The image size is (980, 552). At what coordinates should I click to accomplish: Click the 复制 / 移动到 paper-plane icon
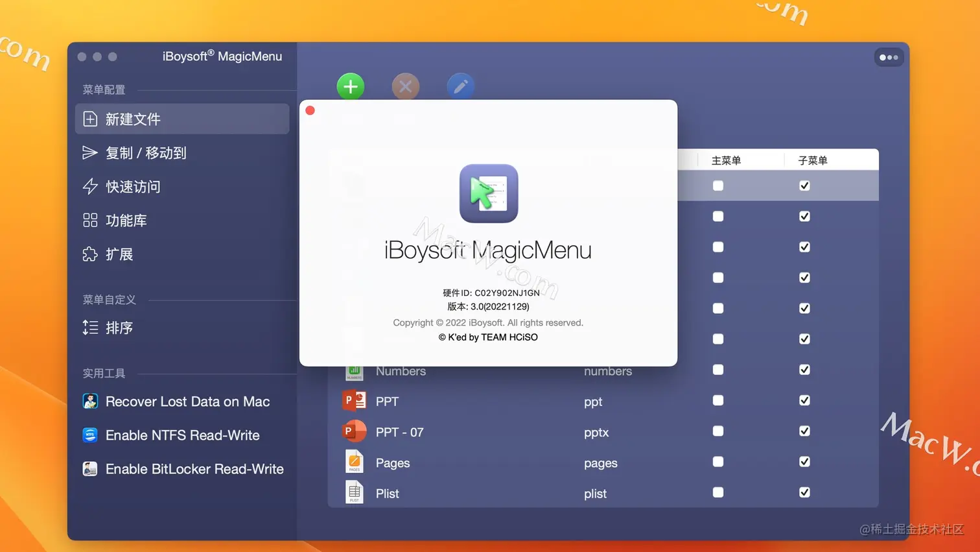(90, 152)
